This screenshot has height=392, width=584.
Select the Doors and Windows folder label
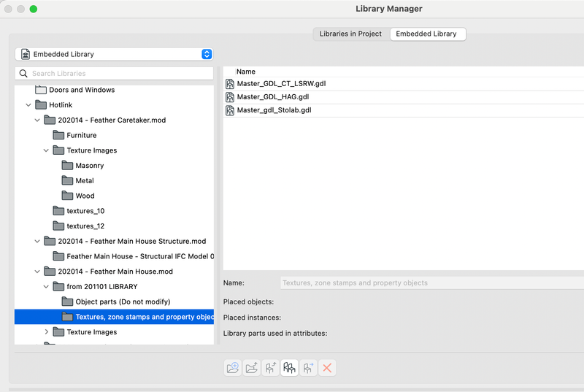[x=82, y=90]
